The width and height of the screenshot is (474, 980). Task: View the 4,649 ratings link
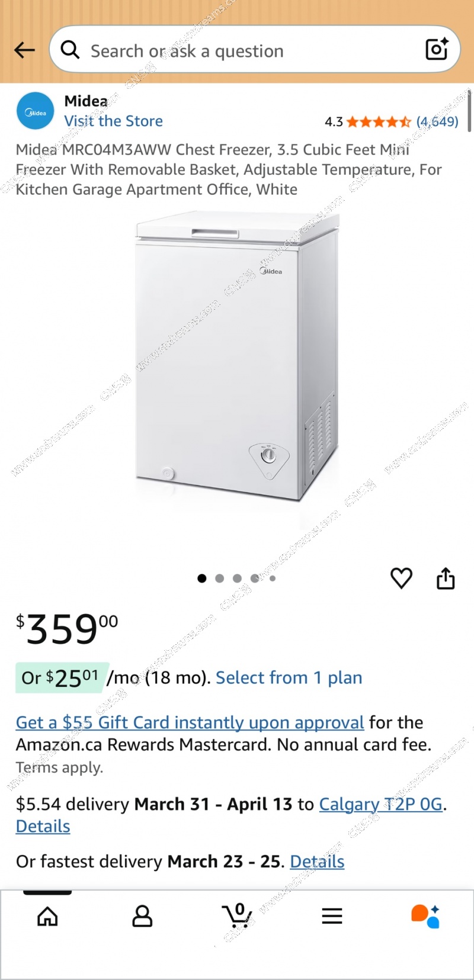pos(437,121)
